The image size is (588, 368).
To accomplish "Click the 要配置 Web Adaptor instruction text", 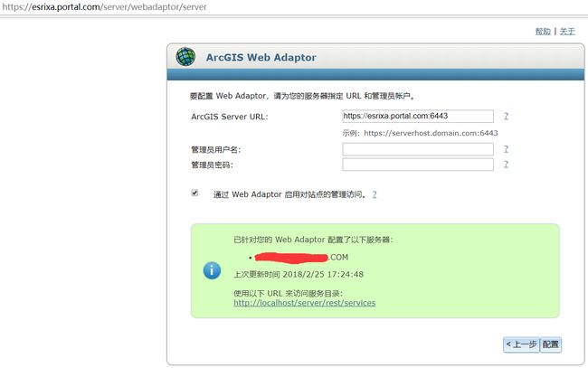I will (303, 96).
